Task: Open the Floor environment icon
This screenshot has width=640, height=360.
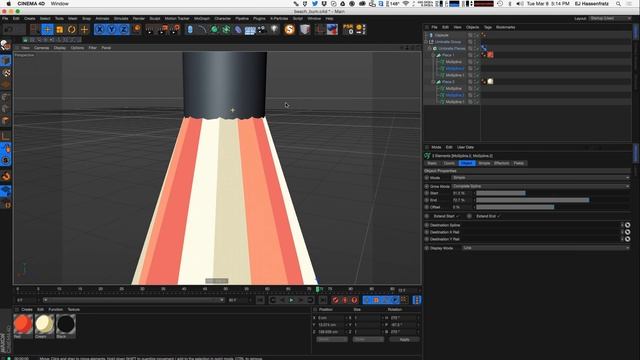Action: click(x=250, y=30)
